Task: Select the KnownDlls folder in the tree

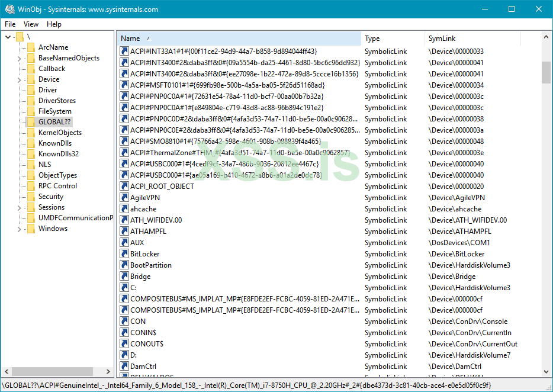Action: (x=55, y=143)
